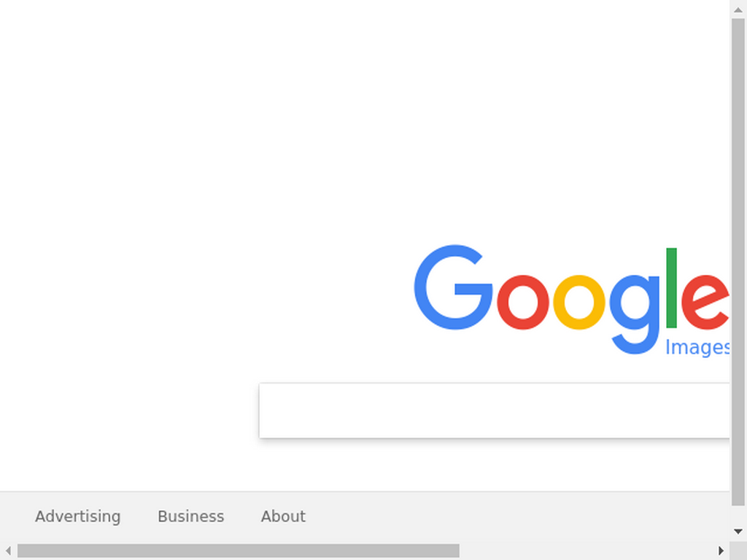This screenshot has width=747, height=560.
Task: Open the Business footer link
Action: pos(190,516)
